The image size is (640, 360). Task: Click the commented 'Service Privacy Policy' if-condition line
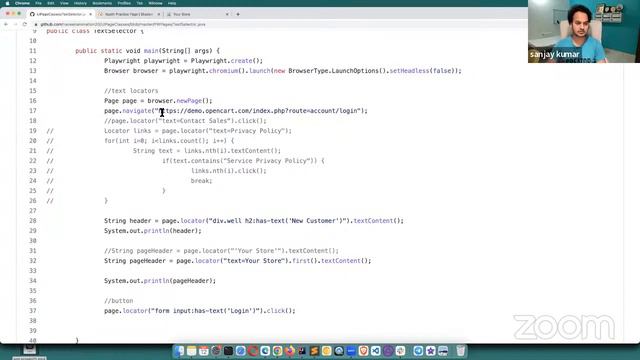pyautogui.click(x=243, y=161)
